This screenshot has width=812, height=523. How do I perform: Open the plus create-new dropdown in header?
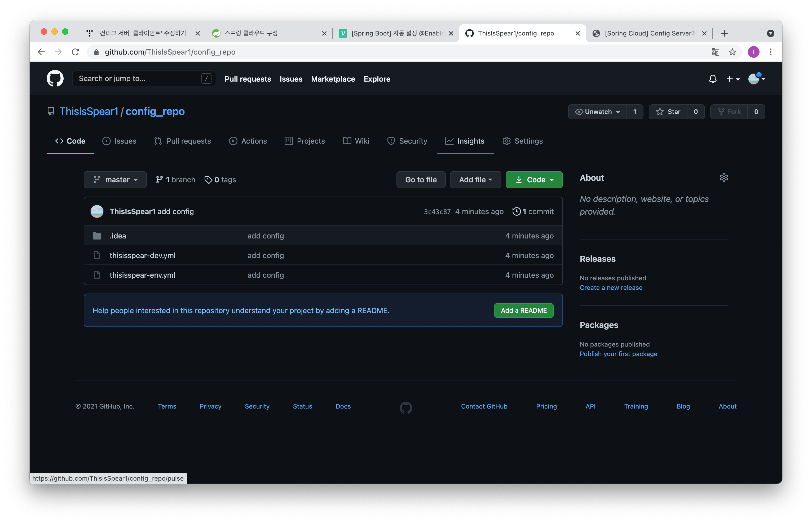coord(732,79)
